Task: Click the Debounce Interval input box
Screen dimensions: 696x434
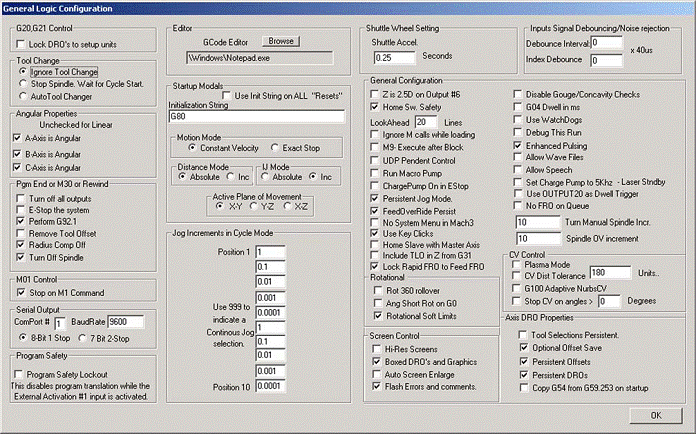Action: [607, 44]
